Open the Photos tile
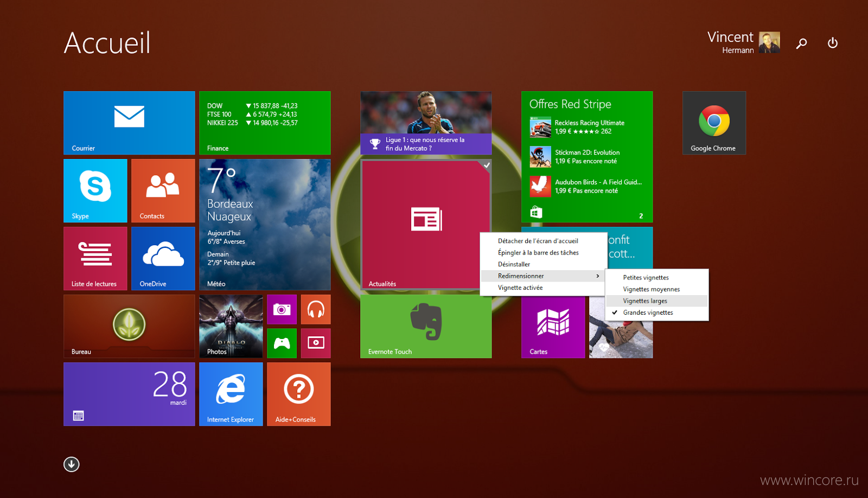Image resolution: width=868 pixels, height=498 pixels. point(231,326)
